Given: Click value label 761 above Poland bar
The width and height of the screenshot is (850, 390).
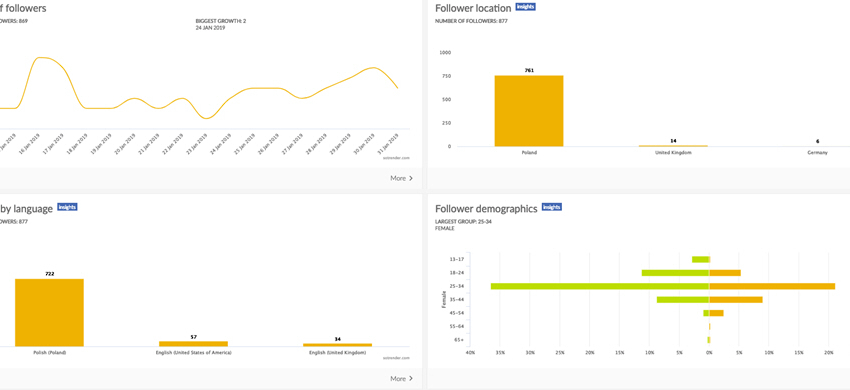Looking at the screenshot, I should tap(529, 71).
